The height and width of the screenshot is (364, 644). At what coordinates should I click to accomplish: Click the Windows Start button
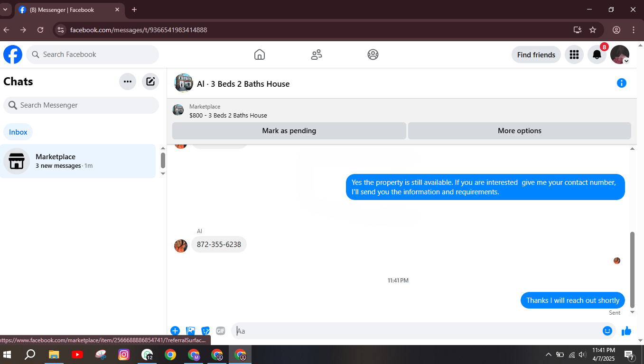tap(7, 355)
